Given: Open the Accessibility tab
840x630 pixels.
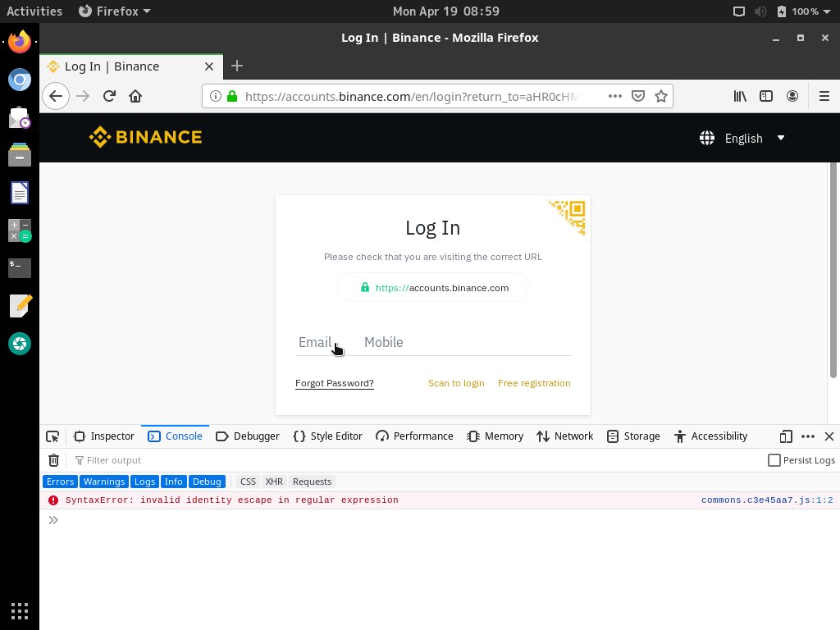Looking at the screenshot, I should (x=711, y=436).
